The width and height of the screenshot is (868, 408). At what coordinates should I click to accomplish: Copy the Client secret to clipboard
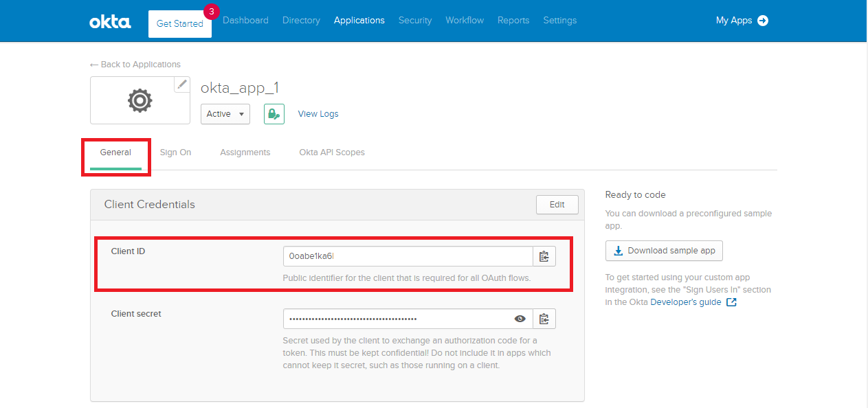(544, 319)
